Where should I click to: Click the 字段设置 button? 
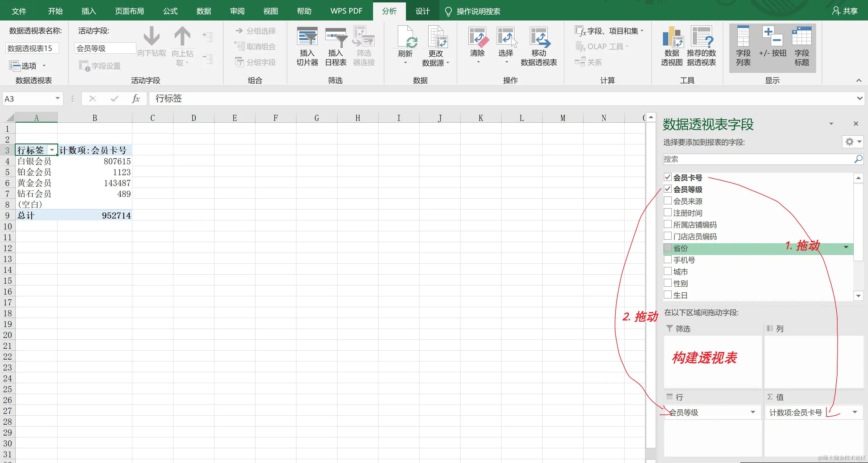point(100,66)
